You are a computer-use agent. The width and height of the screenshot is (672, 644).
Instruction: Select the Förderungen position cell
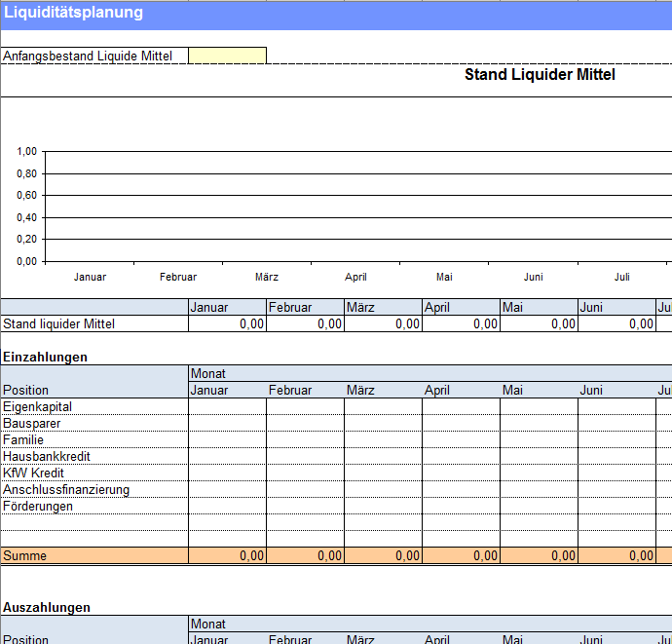(38, 506)
